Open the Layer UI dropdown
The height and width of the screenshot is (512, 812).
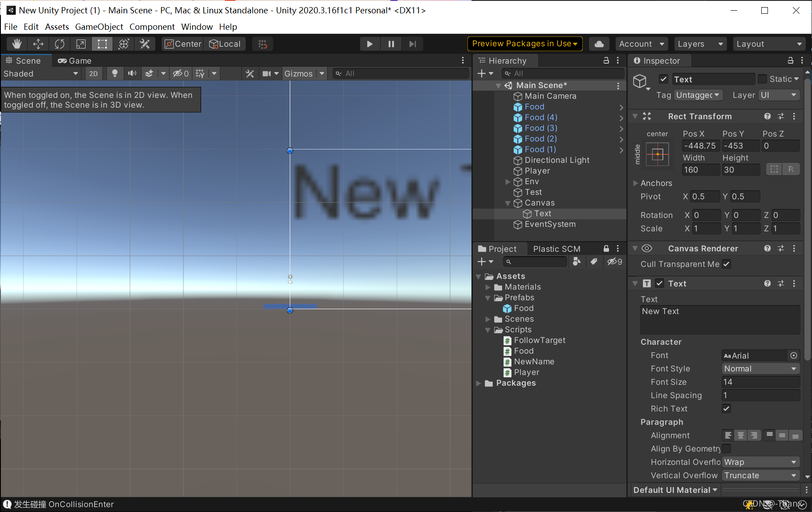779,95
